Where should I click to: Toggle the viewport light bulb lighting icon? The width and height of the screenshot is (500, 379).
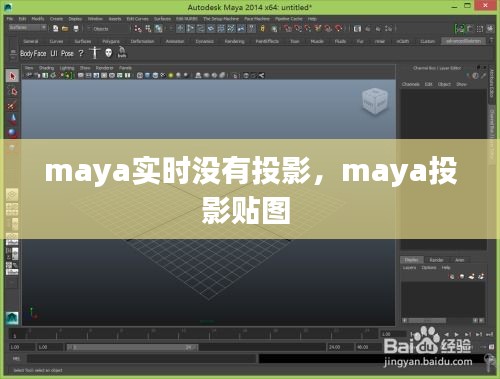pyautogui.click(x=171, y=75)
